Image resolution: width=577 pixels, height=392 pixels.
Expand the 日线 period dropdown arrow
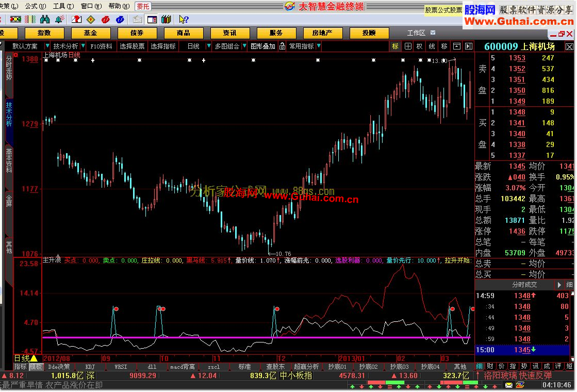[x=209, y=46]
